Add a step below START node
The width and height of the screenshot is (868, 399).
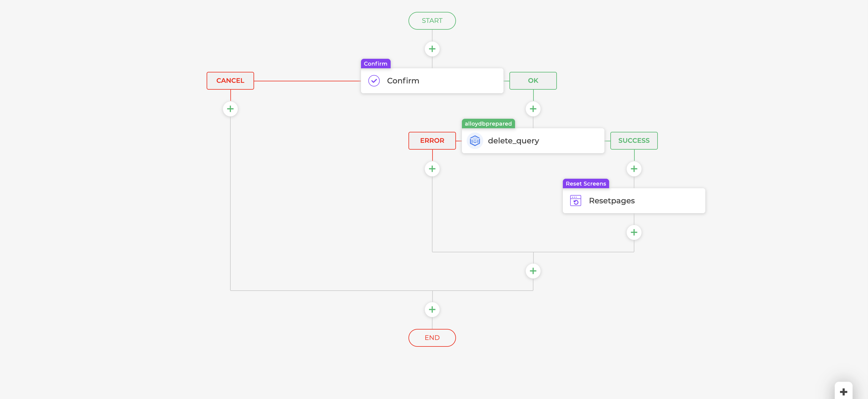(432, 49)
